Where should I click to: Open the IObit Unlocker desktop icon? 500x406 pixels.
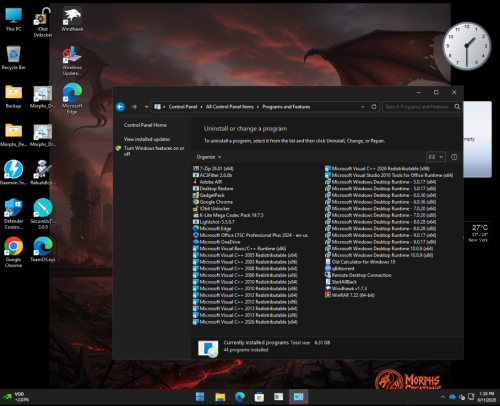43,22
